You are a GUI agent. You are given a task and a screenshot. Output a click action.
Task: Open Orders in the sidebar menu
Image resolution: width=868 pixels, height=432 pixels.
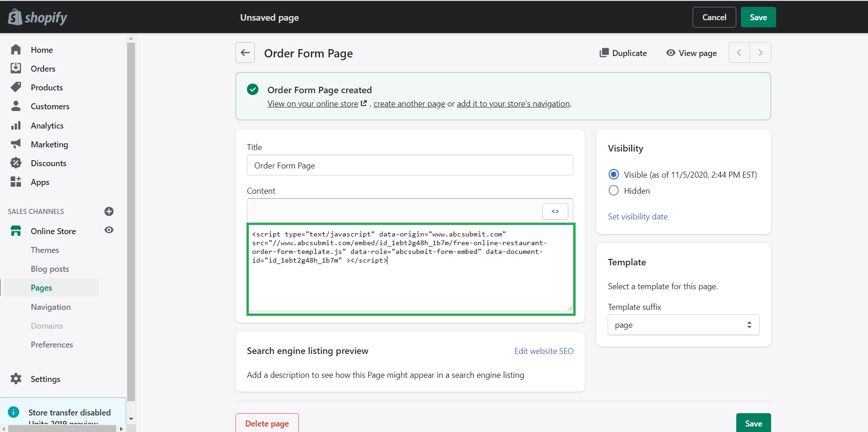click(x=43, y=68)
